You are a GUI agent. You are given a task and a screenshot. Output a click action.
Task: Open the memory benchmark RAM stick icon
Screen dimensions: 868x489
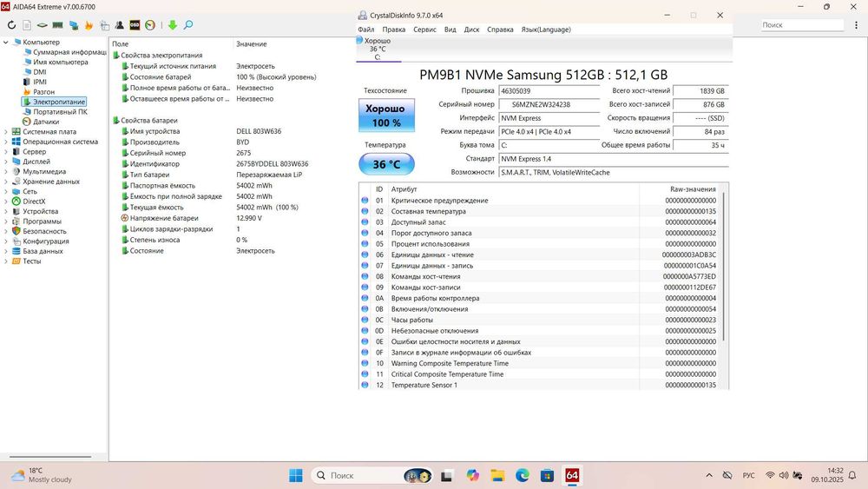(x=58, y=25)
